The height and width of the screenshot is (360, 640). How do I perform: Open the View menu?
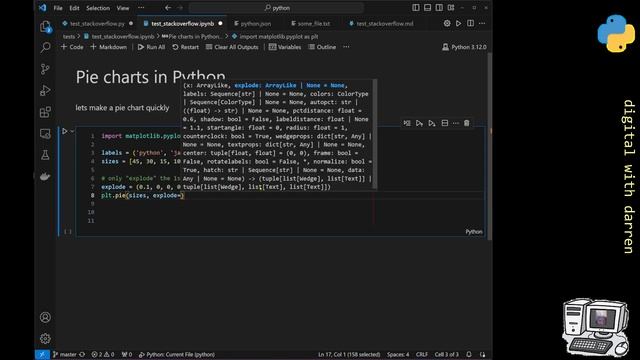click(x=122, y=8)
